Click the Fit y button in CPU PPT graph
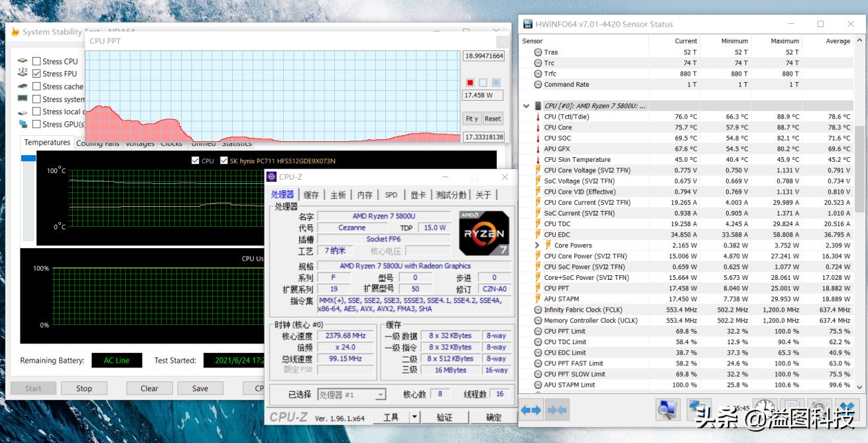 point(471,119)
